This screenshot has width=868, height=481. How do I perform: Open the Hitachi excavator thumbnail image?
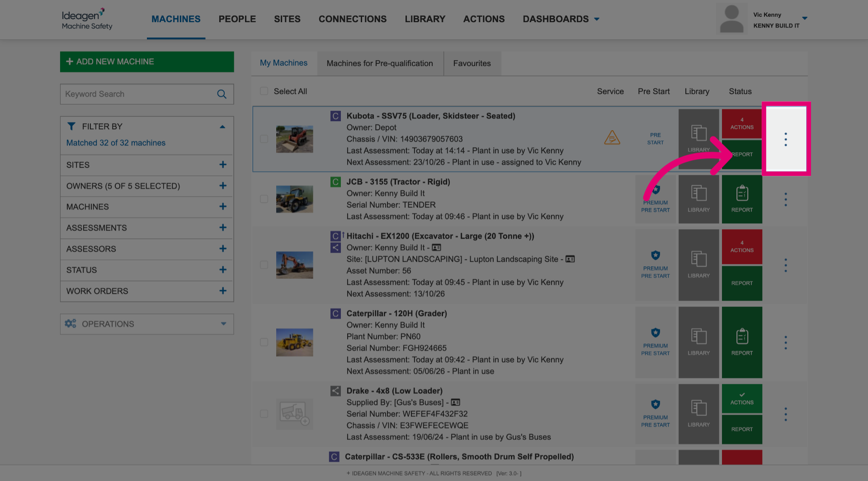[x=294, y=265]
